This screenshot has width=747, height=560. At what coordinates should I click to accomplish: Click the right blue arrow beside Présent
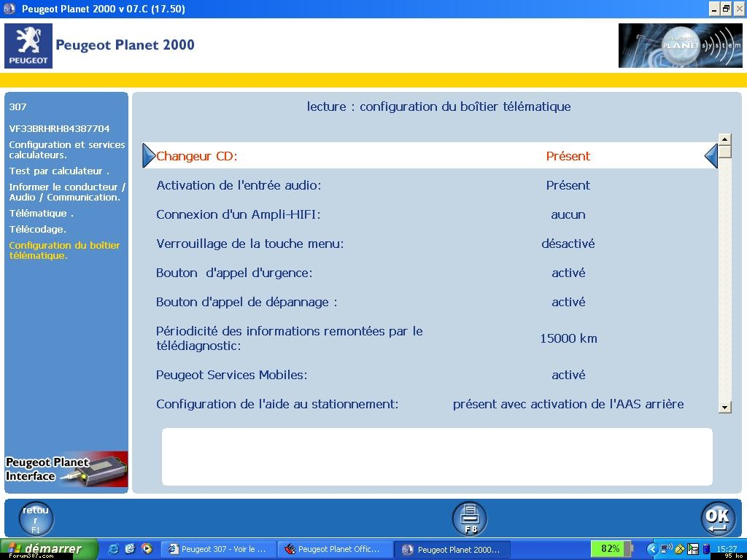pyautogui.click(x=711, y=156)
